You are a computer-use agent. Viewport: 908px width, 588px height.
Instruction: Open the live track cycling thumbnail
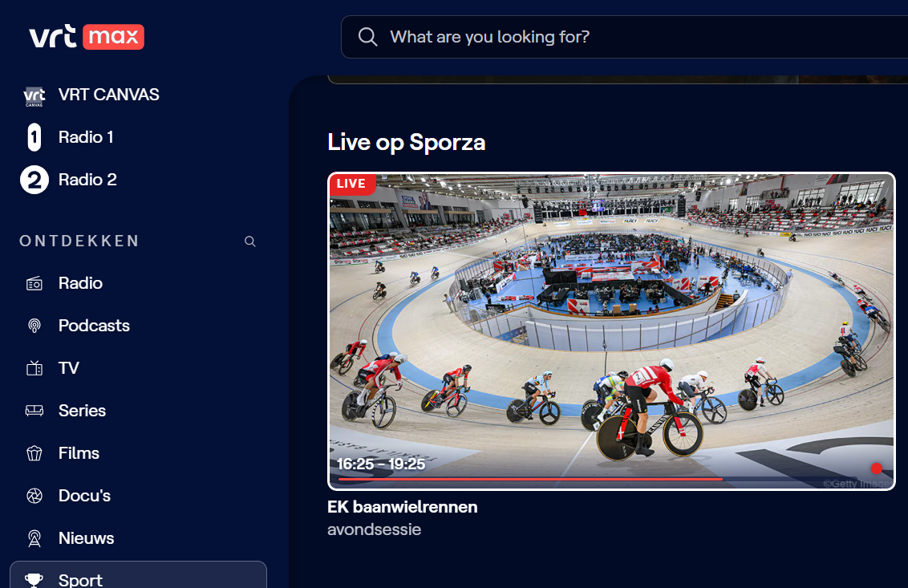[x=611, y=331]
